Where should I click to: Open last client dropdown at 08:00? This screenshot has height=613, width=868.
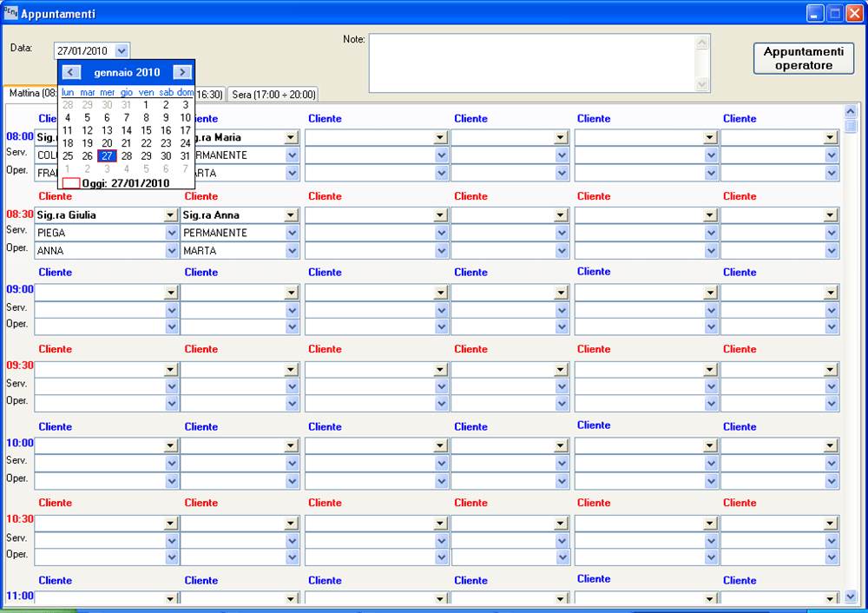831,138
